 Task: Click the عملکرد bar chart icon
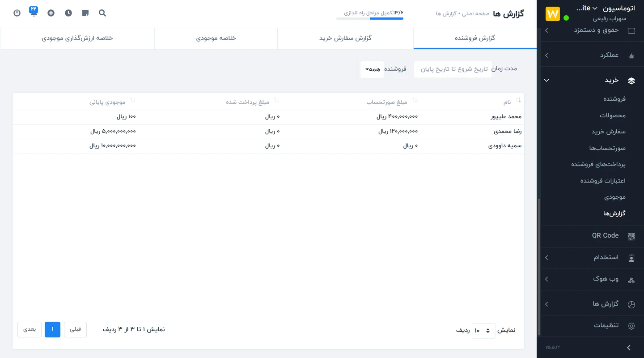[631, 55]
